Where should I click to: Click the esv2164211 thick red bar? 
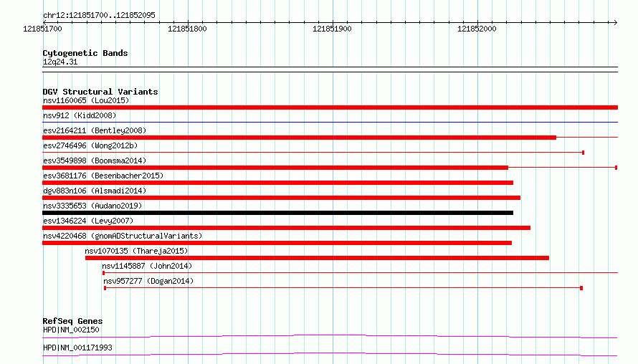click(299, 138)
